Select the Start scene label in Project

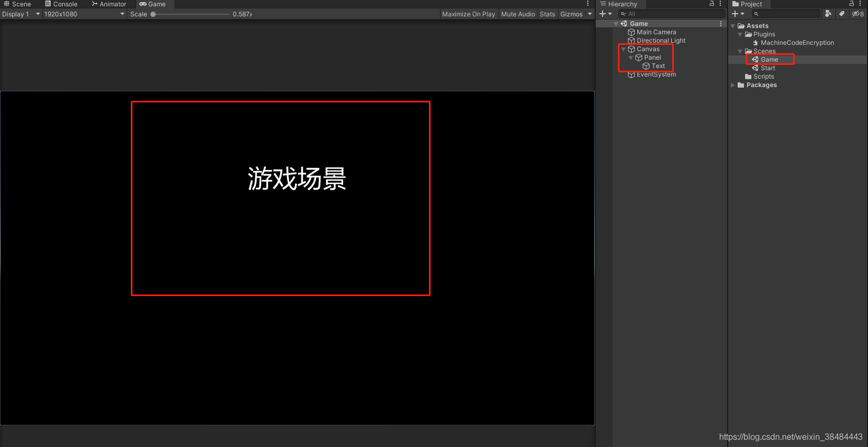point(768,68)
